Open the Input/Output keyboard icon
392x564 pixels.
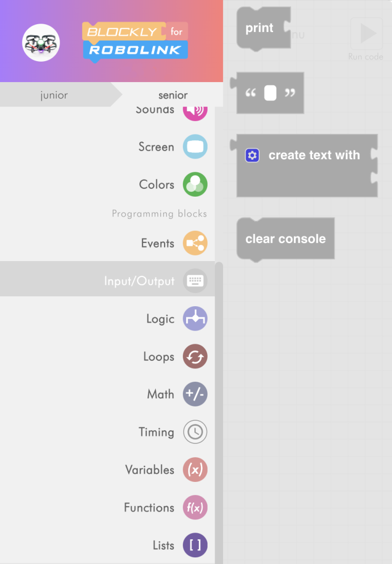195,280
